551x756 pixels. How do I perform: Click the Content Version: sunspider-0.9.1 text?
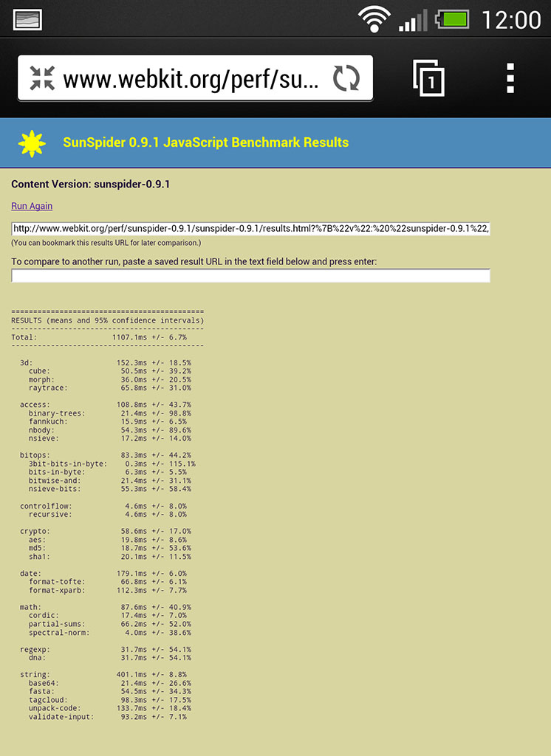tap(90, 184)
